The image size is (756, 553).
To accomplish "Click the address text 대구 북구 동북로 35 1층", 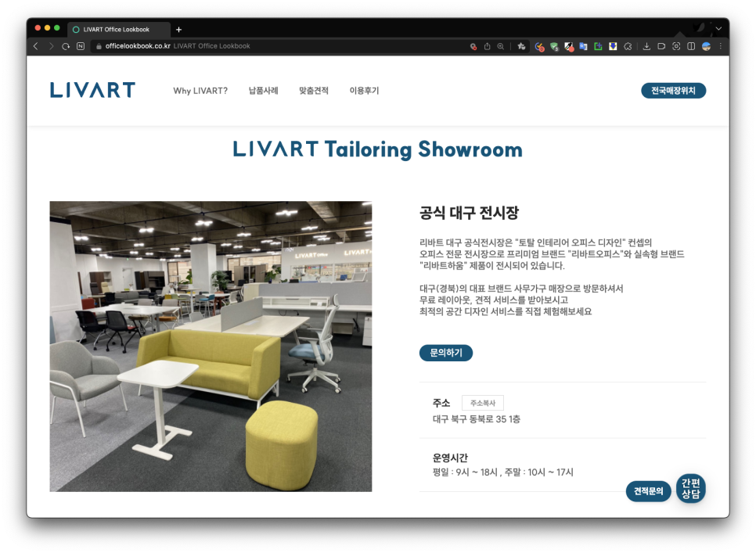I will click(x=477, y=419).
